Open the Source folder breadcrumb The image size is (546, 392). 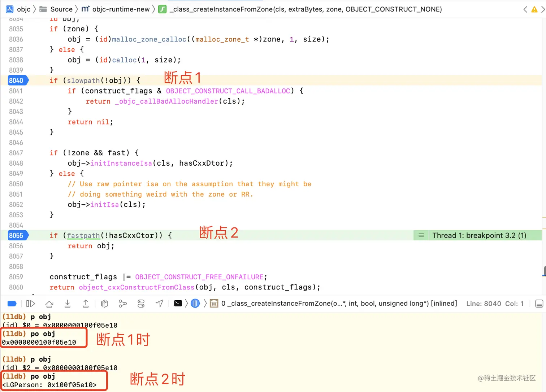(x=56, y=9)
